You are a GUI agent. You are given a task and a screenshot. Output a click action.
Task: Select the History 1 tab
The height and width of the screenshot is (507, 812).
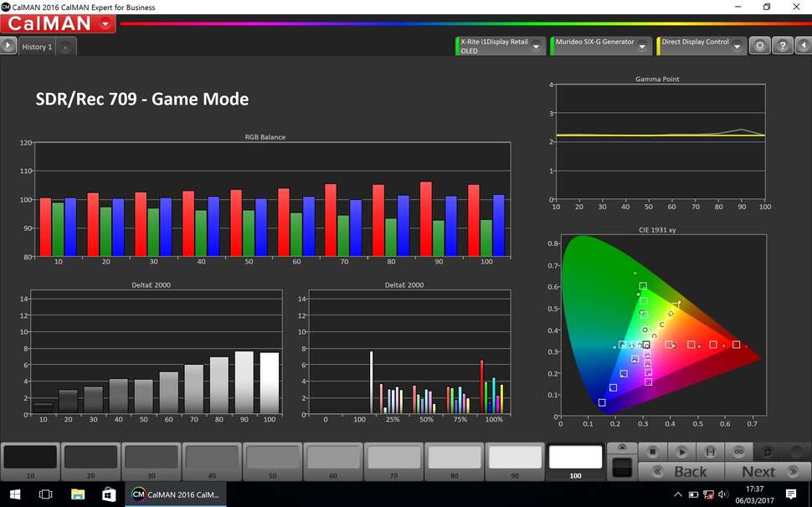click(35, 47)
